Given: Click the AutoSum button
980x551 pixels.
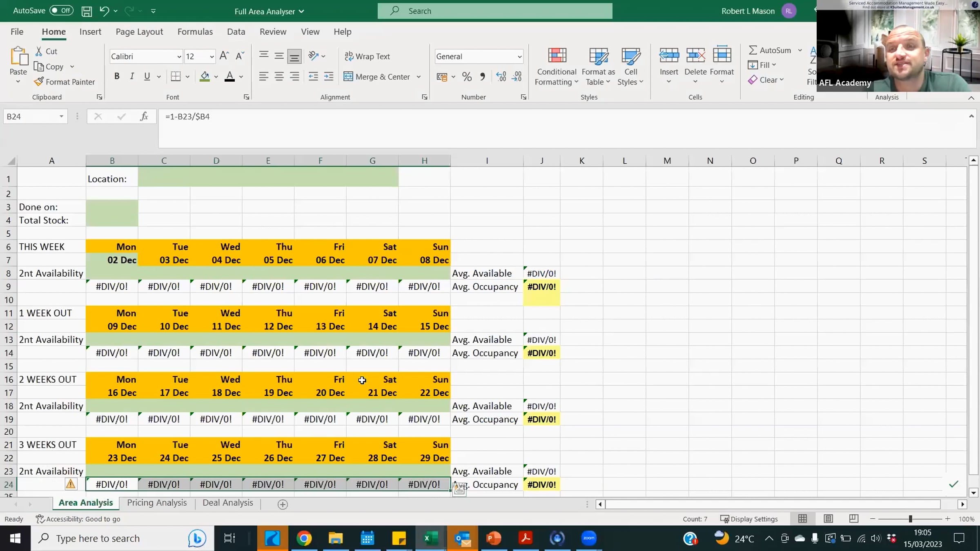Looking at the screenshot, I should coord(770,50).
